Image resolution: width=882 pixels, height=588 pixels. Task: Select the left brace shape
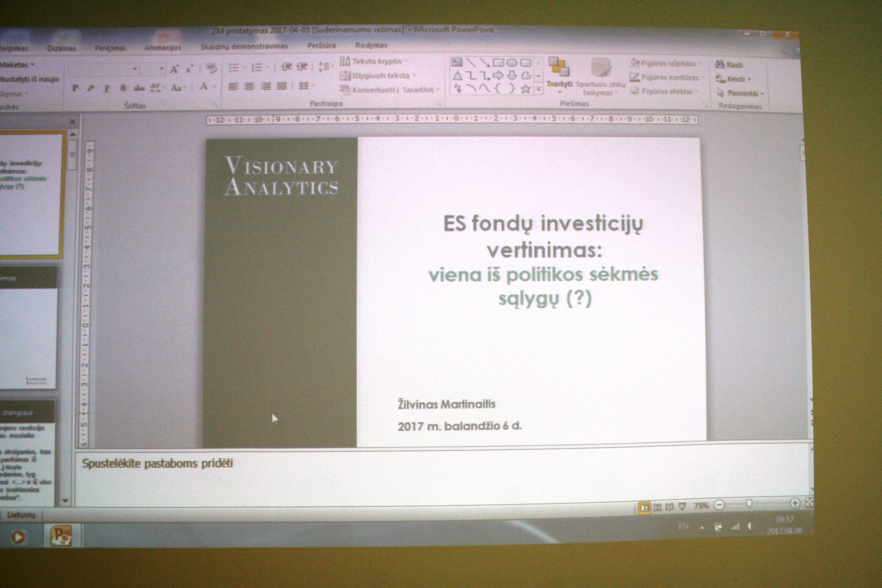coord(498,89)
